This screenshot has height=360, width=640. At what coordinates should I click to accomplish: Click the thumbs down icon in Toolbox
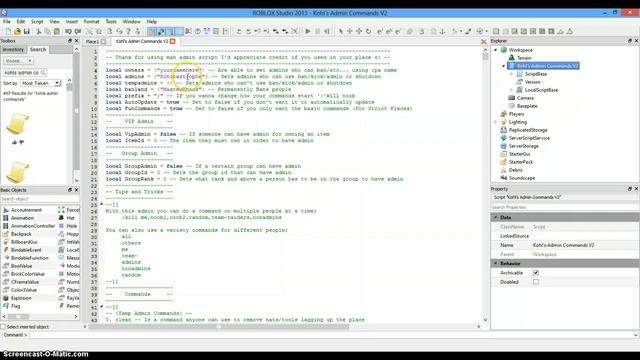(x=22, y=142)
